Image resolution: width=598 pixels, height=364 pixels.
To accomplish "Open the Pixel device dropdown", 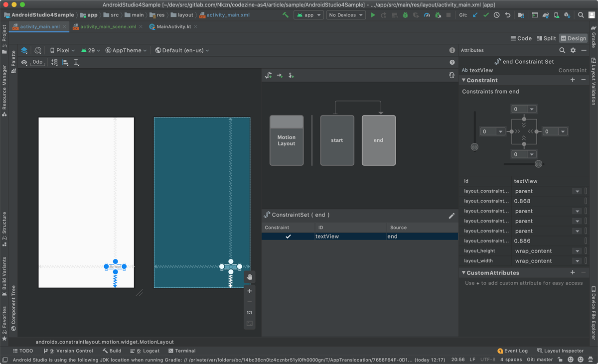I will pos(62,50).
